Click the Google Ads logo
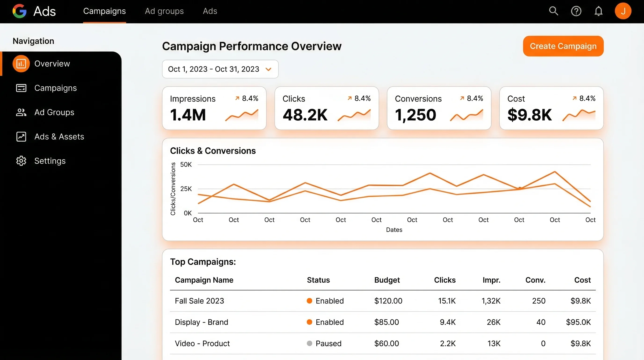 pyautogui.click(x=19, y=11)
